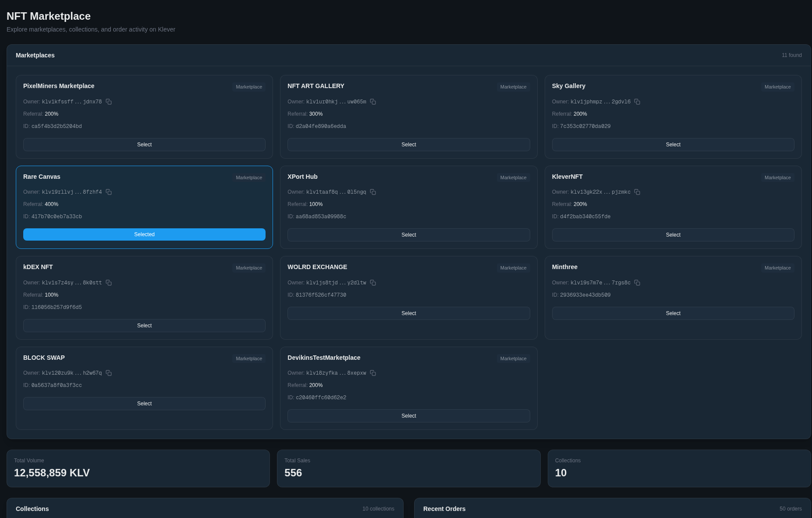Copy the DevikinsTestMarketplace owner address
The image size is (812, 518).
point(373,373)
